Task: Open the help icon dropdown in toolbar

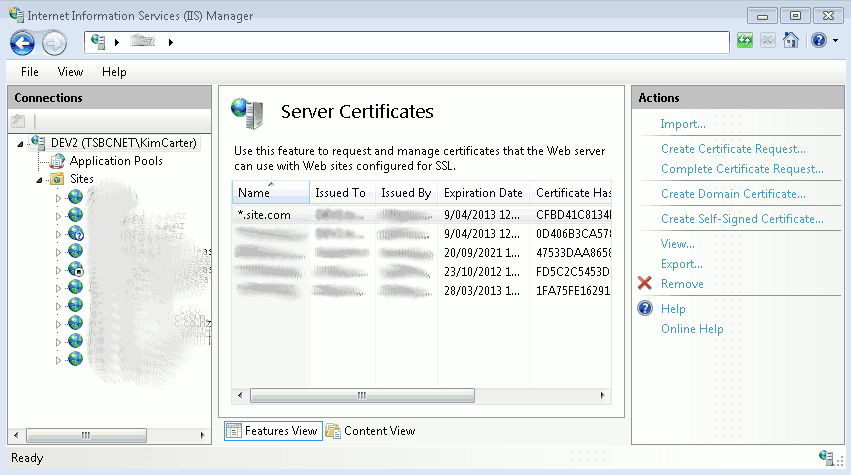Action: click(x=825, y=41)
